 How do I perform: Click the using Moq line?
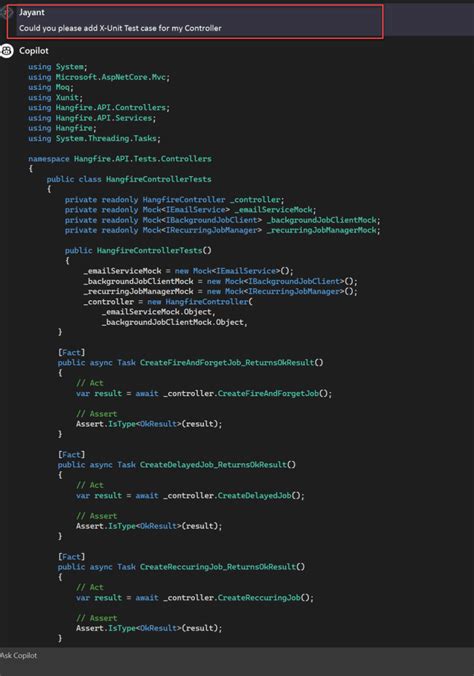[51, 87]
